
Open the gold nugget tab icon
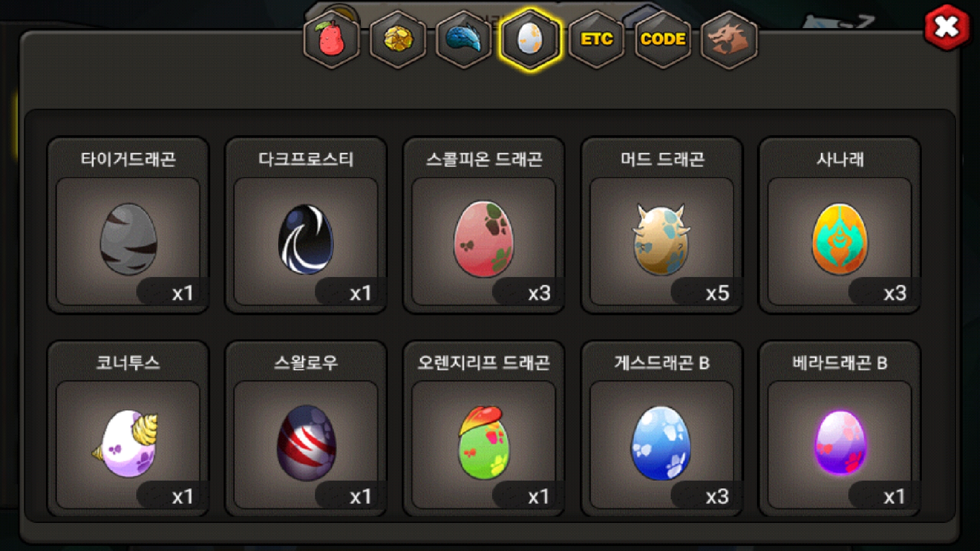tap(398, 39)
